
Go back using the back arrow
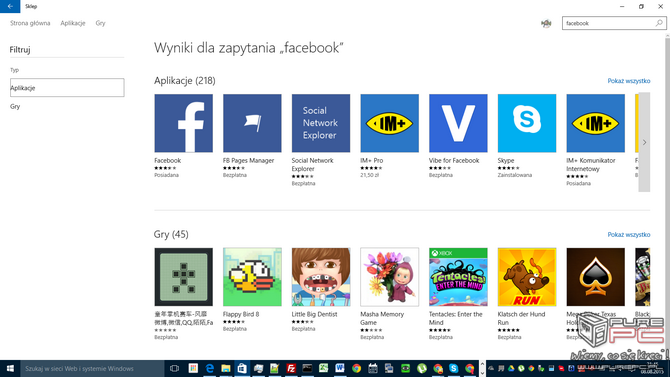[10, 6]
